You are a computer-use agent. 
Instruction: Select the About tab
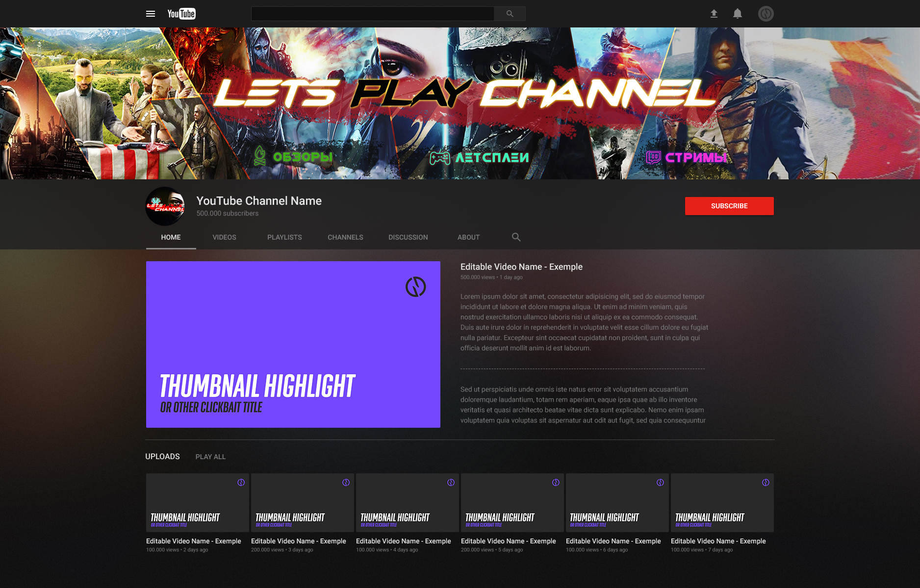468,237
